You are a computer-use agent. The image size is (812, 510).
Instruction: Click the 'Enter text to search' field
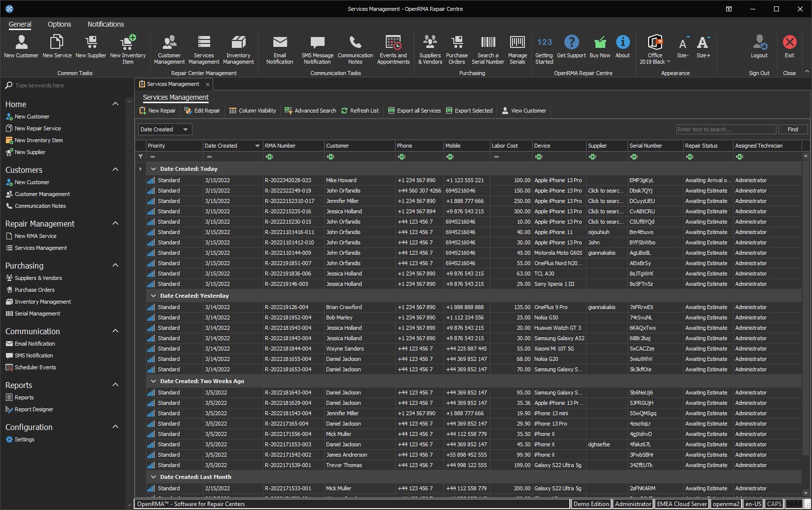[x=726, y=129]
